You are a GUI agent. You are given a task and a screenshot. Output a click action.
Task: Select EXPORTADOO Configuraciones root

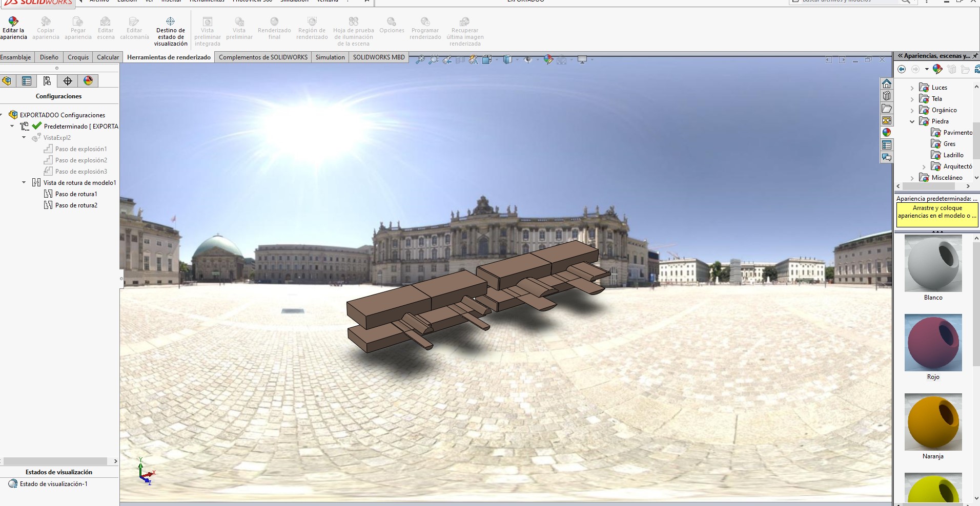(x=57, y=115)
